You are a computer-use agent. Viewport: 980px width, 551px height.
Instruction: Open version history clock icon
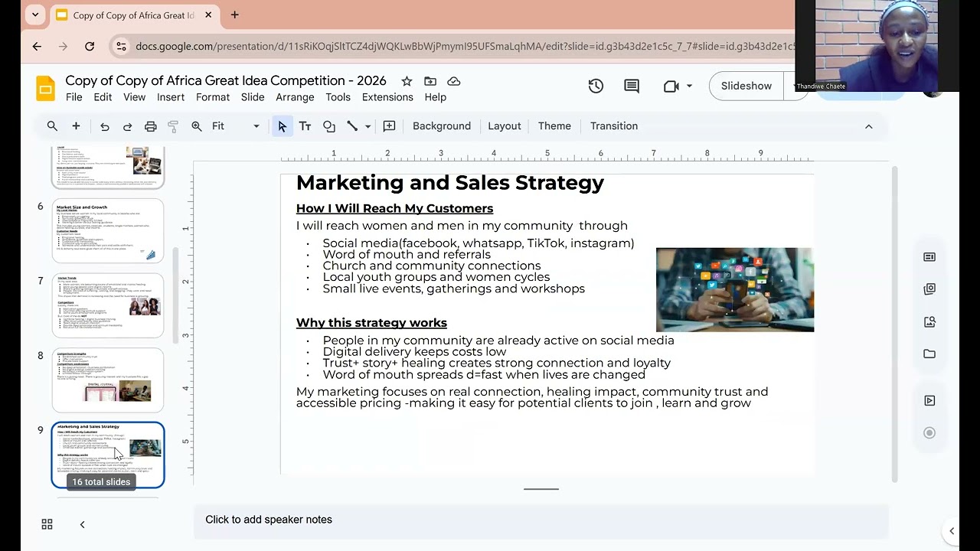[596, 86]
